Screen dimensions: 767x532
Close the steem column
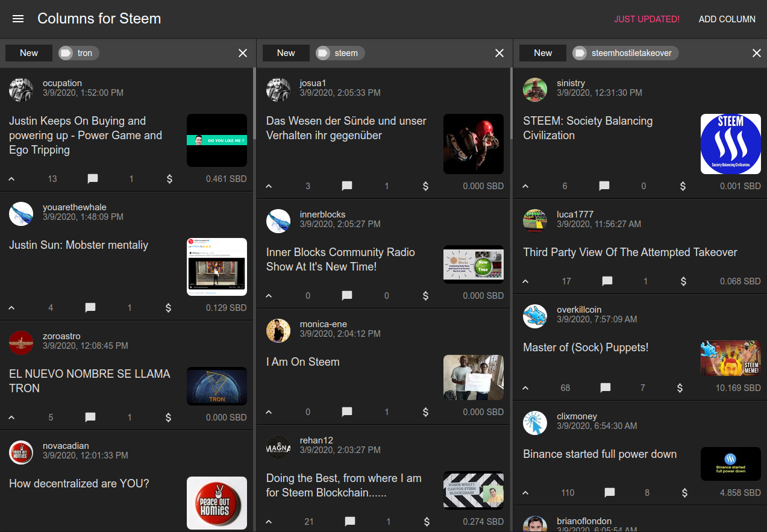(x=499, y=53)
